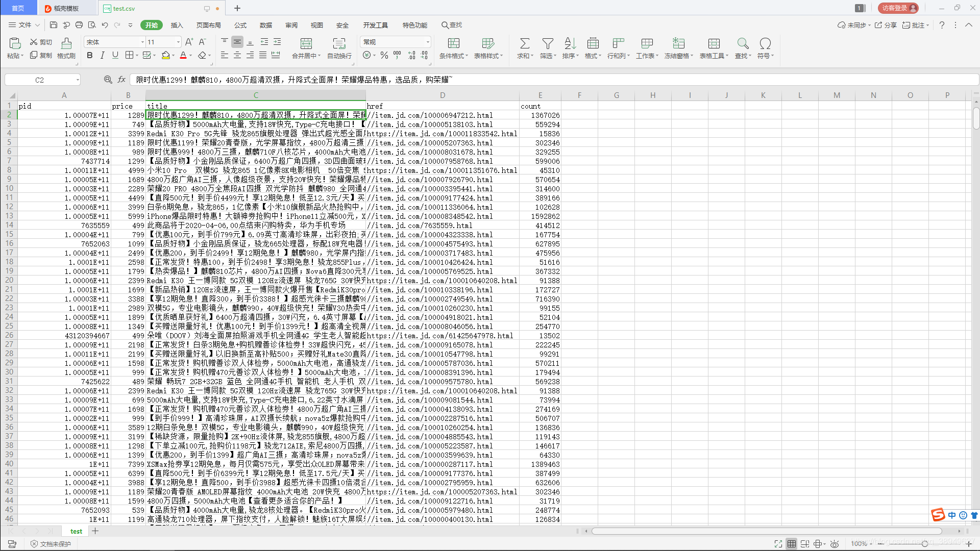The width and height of the screenshot is (980, 551).
Task: Switch to the 插入 (Insert) ribbon tab
Action: [177, 25]
